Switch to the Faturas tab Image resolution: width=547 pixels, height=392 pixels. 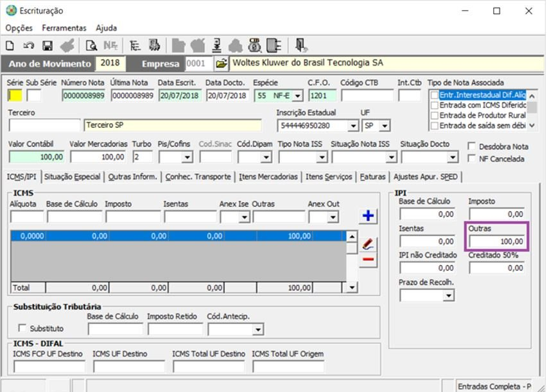tap(372, 176)
